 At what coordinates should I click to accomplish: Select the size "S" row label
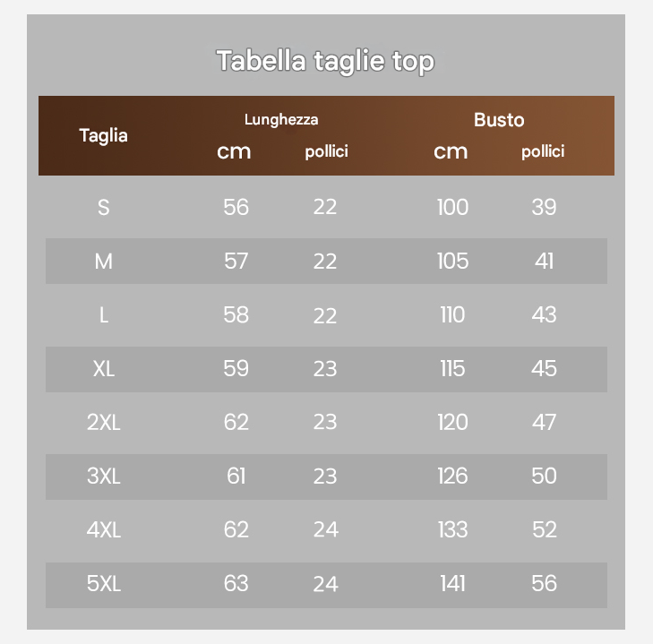pyautogui.click(x=104, y=207)
